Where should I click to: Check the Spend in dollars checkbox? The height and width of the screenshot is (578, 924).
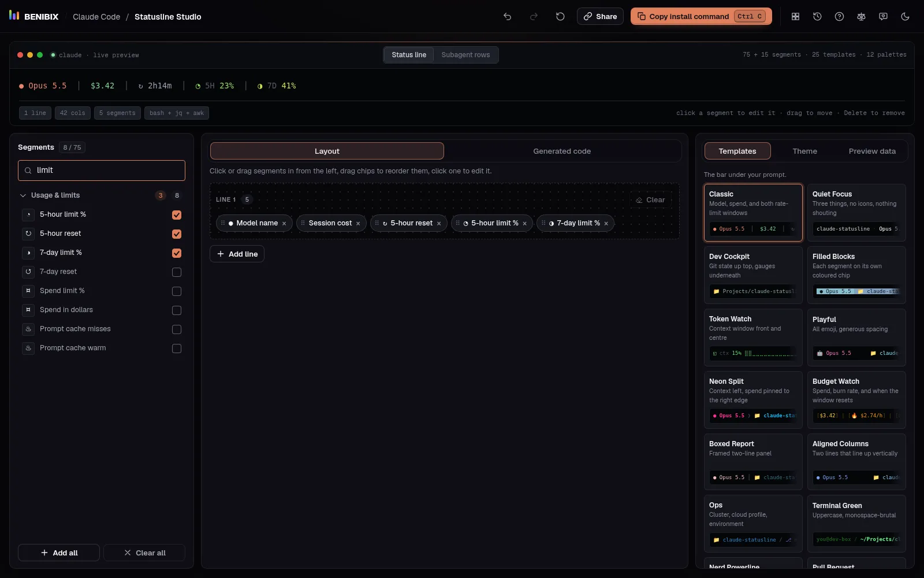click(177, 310)
